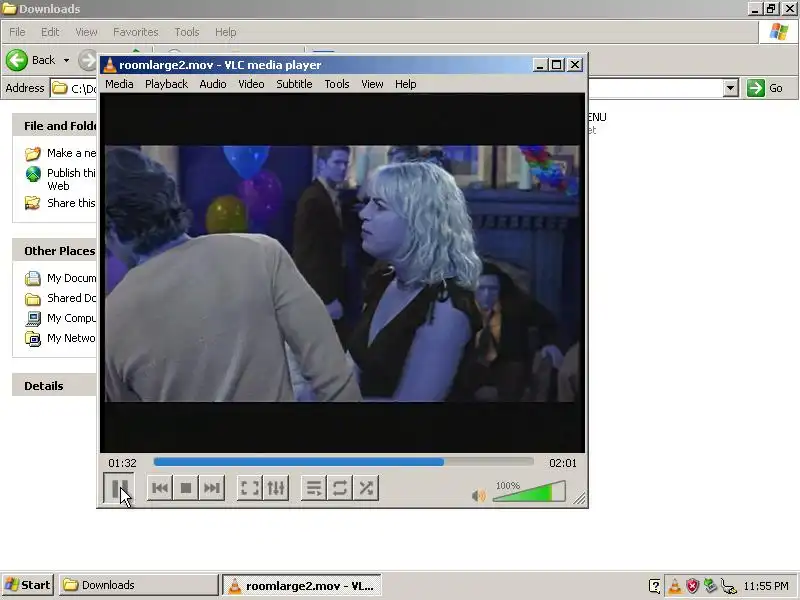This screenshot has width=800, height=600.
Task: Click the Go button in Explorer
Action: pyautogui.click(x=765, y=88)
